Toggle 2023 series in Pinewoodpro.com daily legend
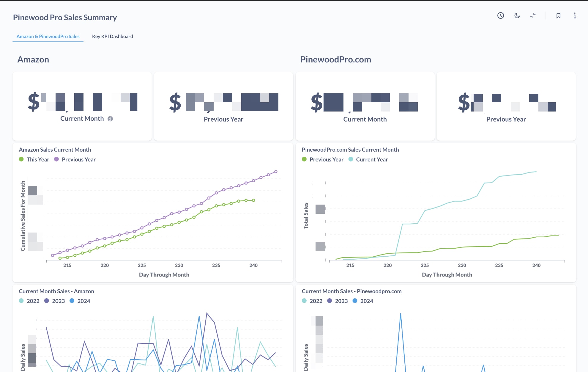Screen dimensions: 588x372 click(x=338, y=301)
